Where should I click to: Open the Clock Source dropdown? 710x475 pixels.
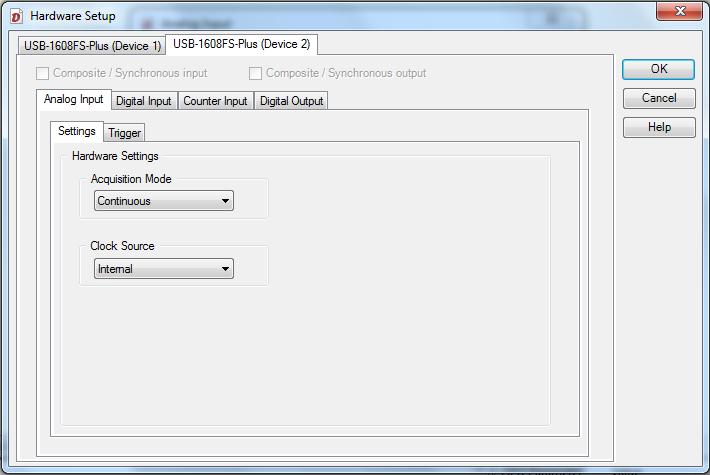(x=164, y=269)
